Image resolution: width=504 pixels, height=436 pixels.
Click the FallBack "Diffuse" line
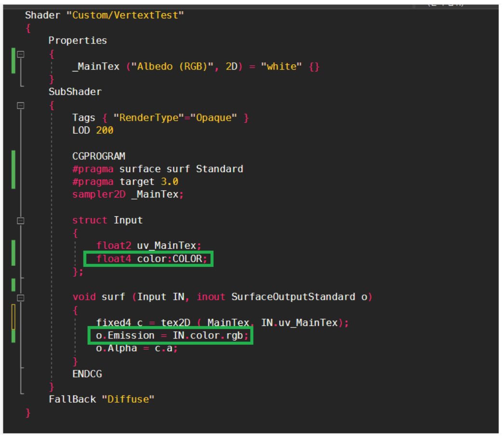[x=102, y=399]
